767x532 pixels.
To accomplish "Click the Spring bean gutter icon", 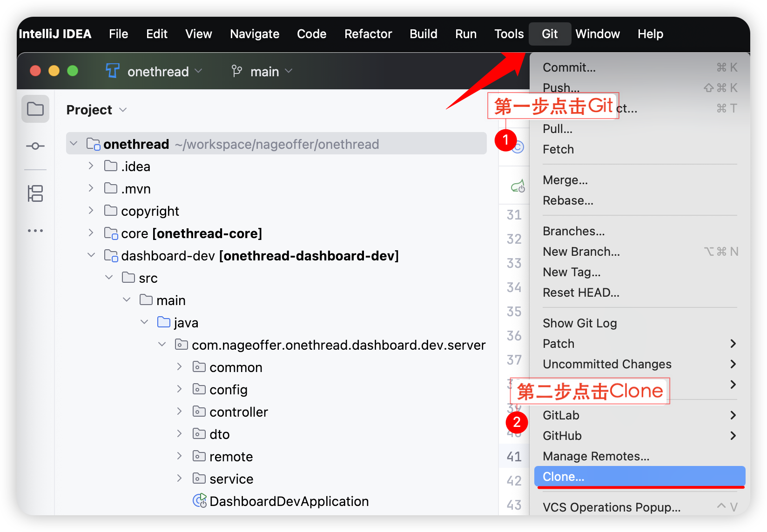I will (518, 186).
